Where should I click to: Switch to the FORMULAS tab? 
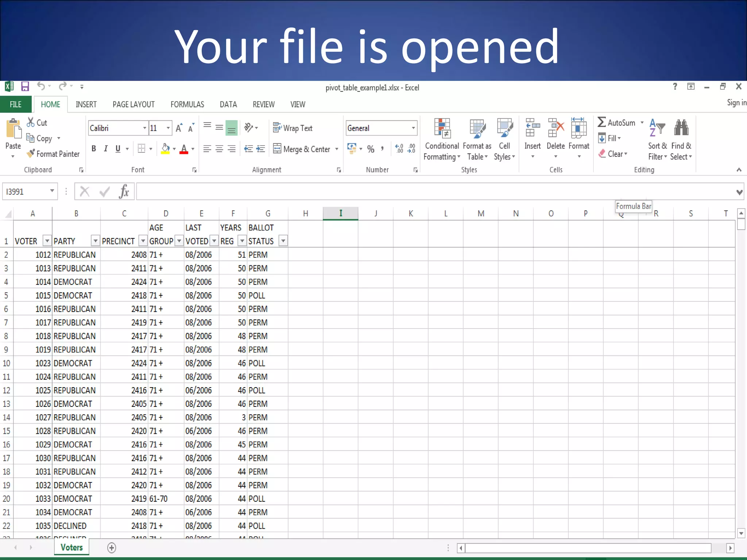click(x=187, y=104)
